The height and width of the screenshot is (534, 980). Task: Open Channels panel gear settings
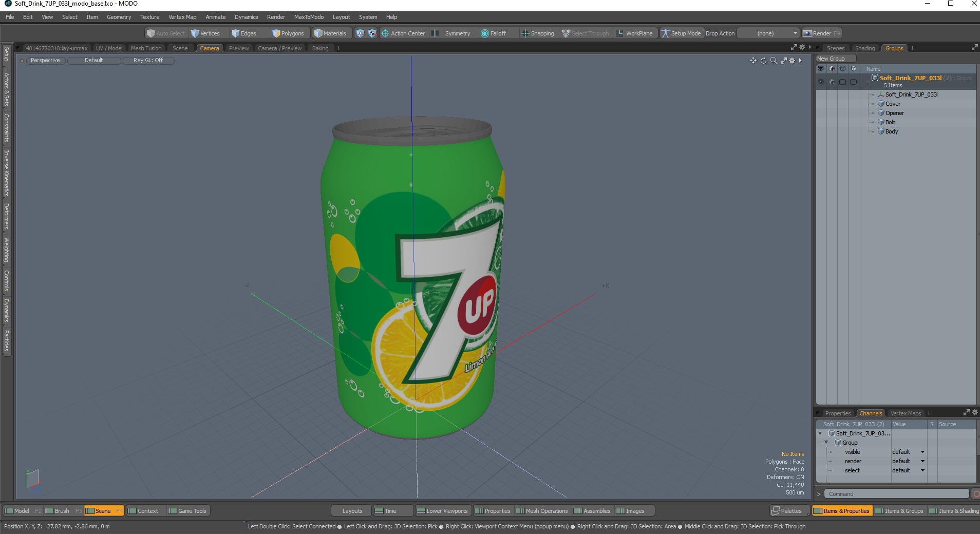[974, 412]
